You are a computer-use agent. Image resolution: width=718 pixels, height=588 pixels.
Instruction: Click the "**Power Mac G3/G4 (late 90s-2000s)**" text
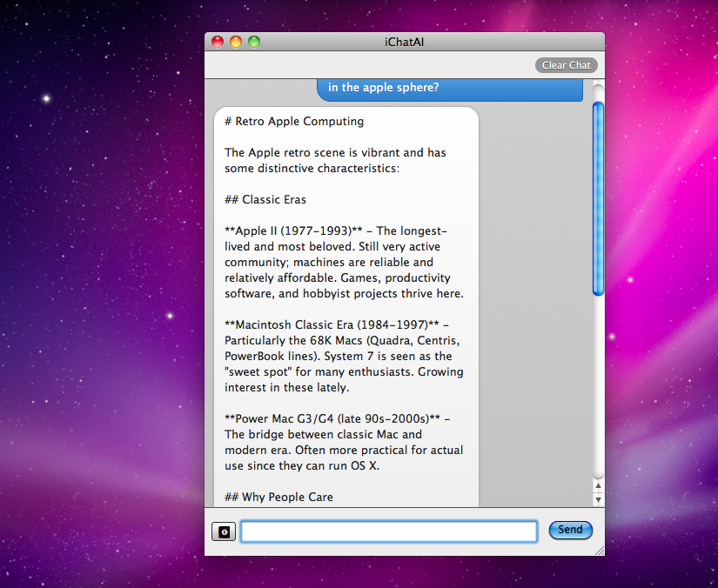(x=332, y=418)
